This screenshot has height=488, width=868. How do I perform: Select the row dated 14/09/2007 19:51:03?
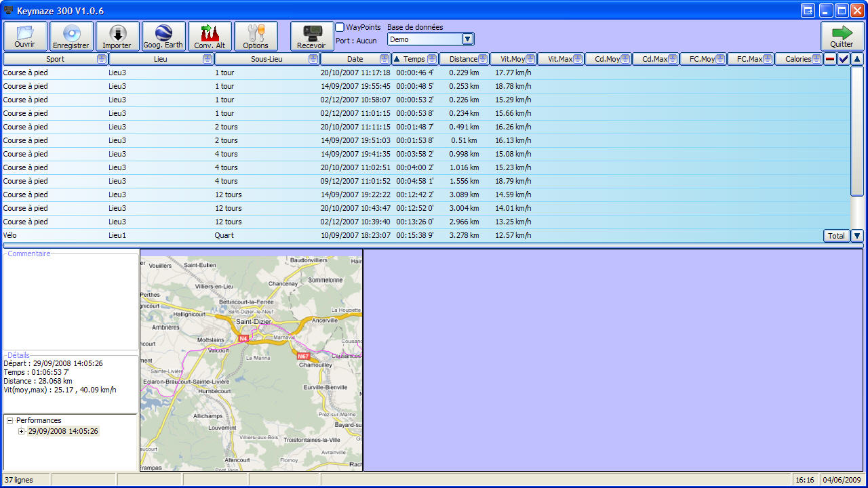(x=426, y=140)
